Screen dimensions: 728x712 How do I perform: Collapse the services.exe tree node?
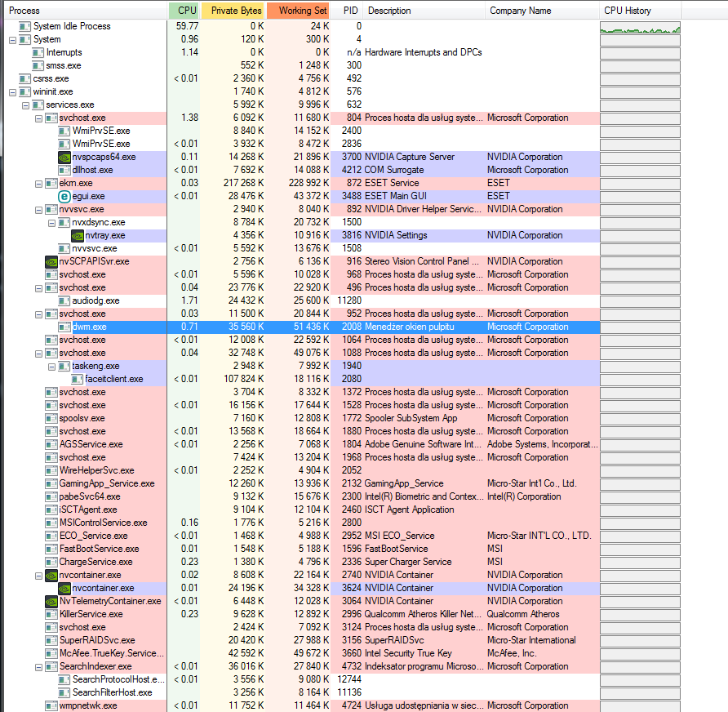coord(25,105)
